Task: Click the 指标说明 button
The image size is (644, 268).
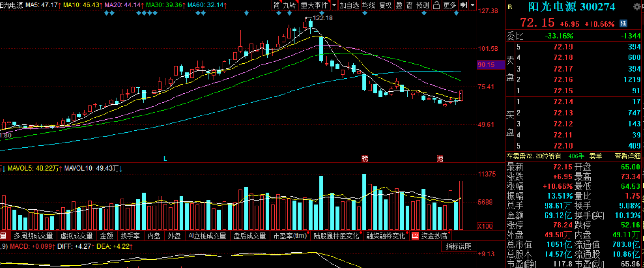Action: point(458,246)
